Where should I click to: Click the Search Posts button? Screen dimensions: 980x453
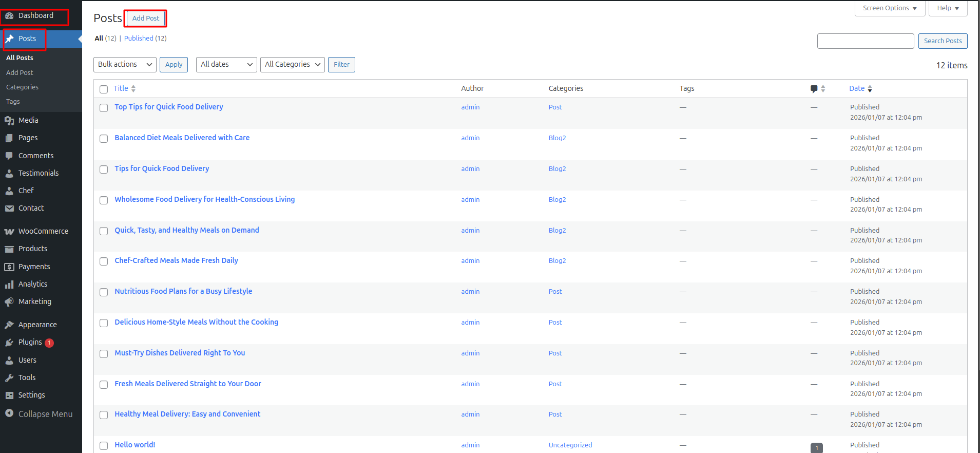[x=943, y=41]
